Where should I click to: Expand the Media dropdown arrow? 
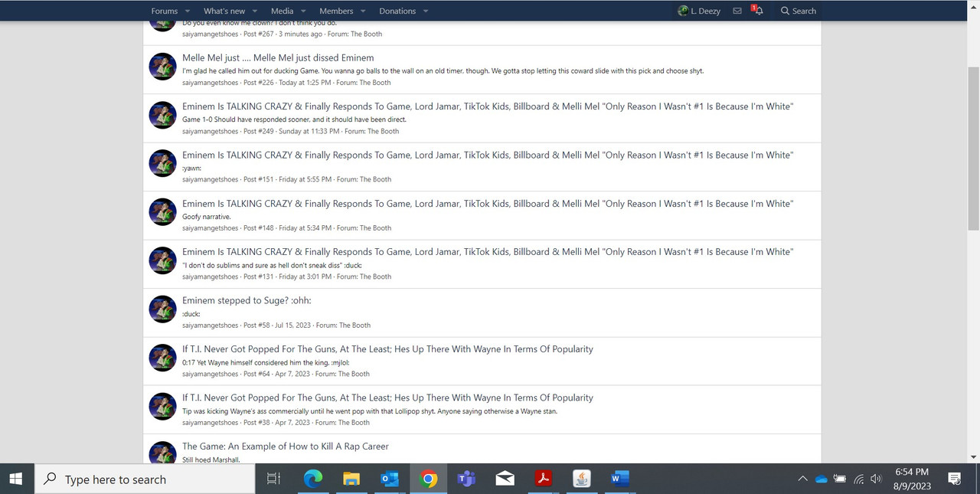[x=303, y=11]
